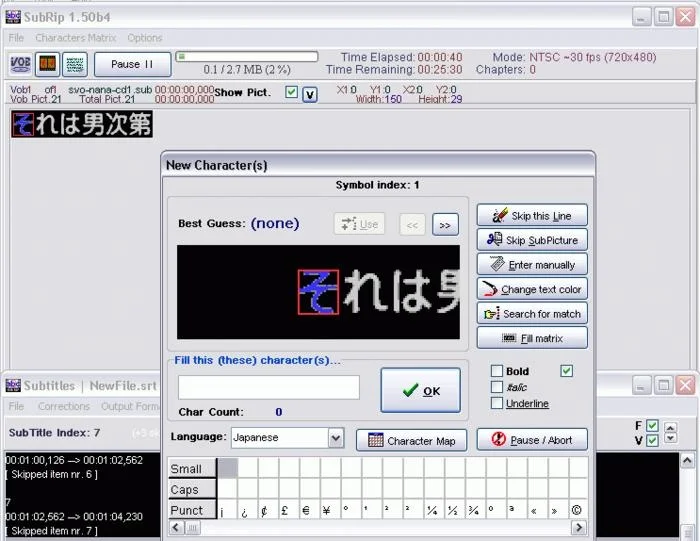Click the Subtitles window title bar icon
Screen dimensions: 700x541
click(x=13, y=385)
